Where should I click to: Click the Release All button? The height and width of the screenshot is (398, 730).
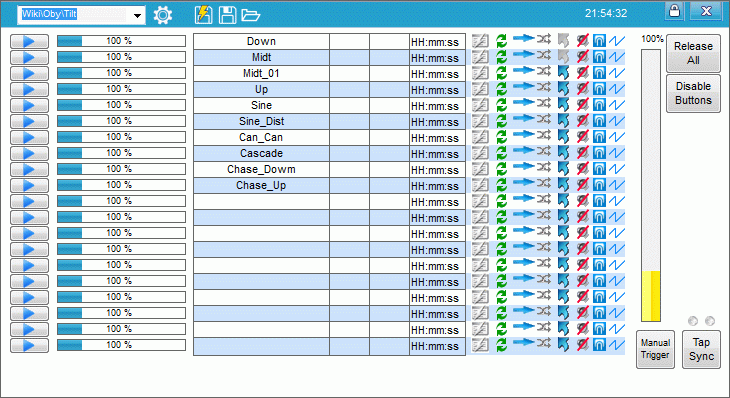click(x=693, y=53)
